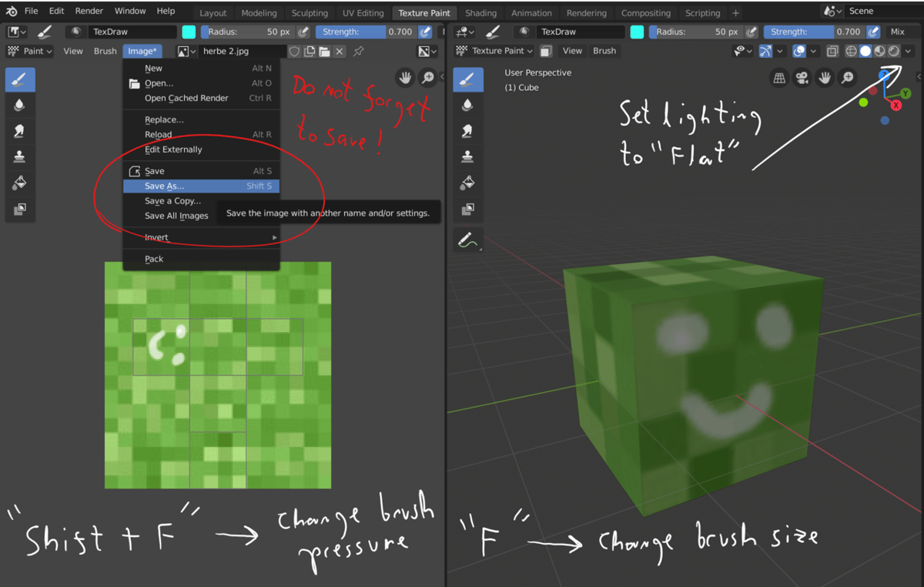Switch to the UV Editing workspace tab

tap(363, 13)
